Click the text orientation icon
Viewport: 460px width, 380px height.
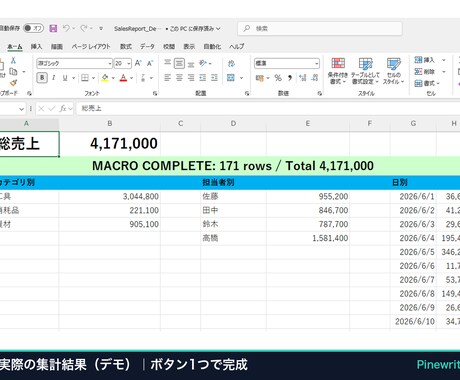tap(203, 63)
